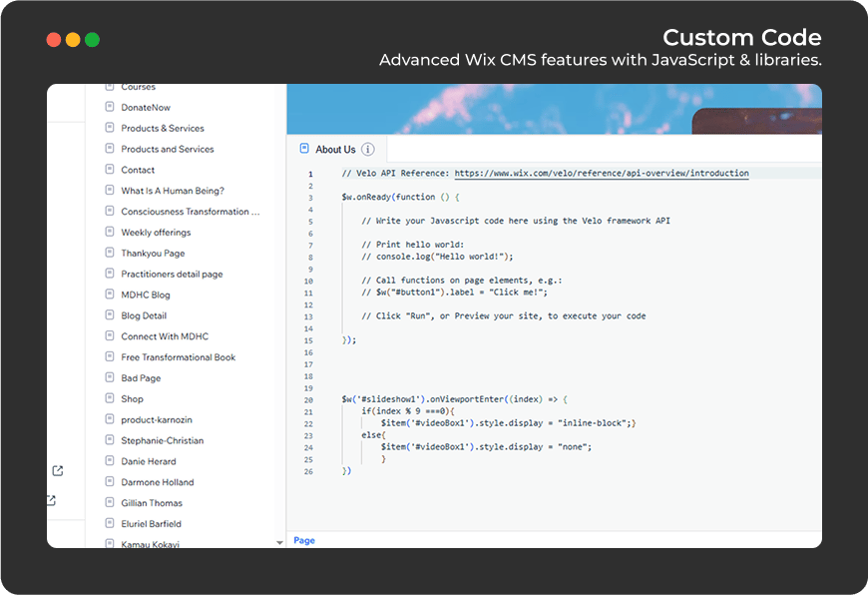Click the page icon next to DonateNow
This screenshot has width=868, height=595.
(x=110, y=107)
